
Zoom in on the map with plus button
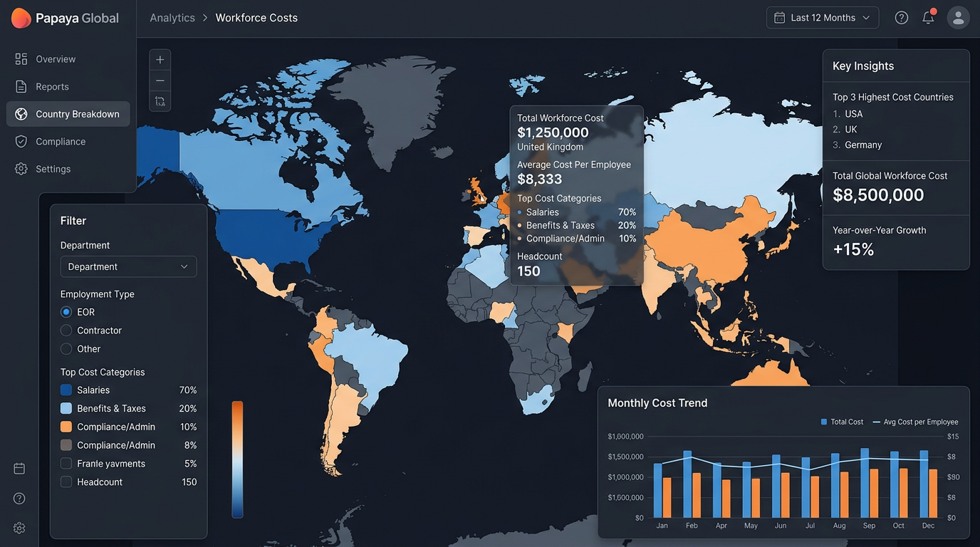[x=160, y=60]
